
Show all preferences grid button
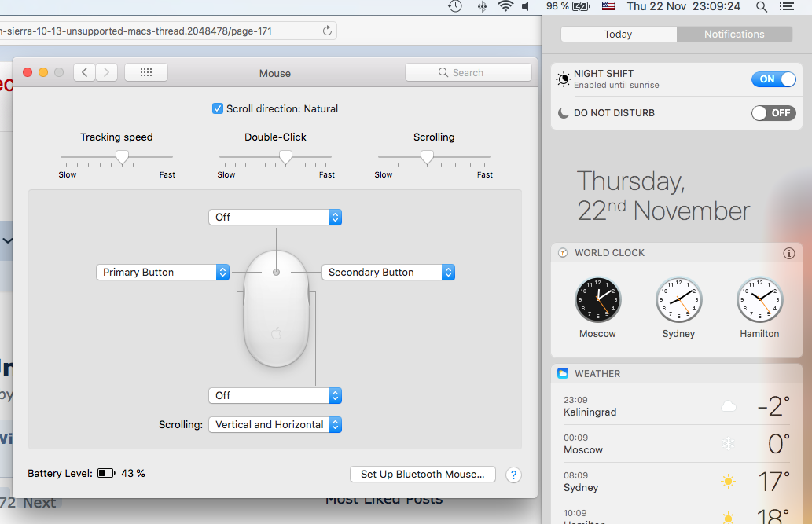146,72
